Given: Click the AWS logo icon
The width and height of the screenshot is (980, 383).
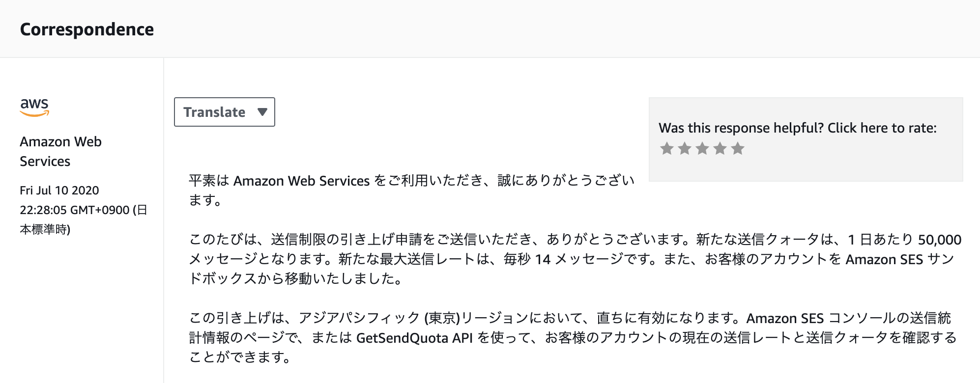Looking at the screenshot, I should tap(34, 107).
